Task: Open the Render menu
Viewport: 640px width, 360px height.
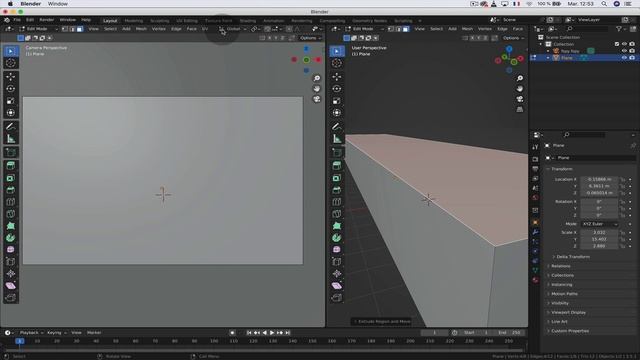Action: point(47,20)
